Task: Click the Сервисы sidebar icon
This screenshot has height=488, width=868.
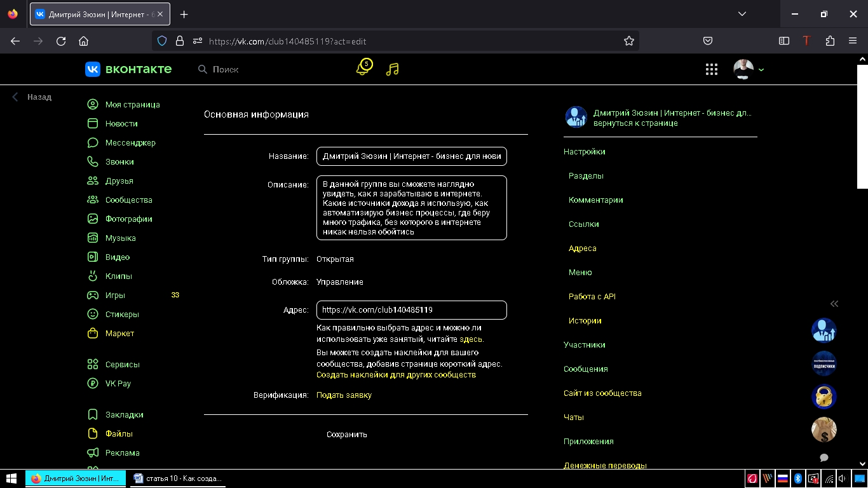Action: (93, 364)
